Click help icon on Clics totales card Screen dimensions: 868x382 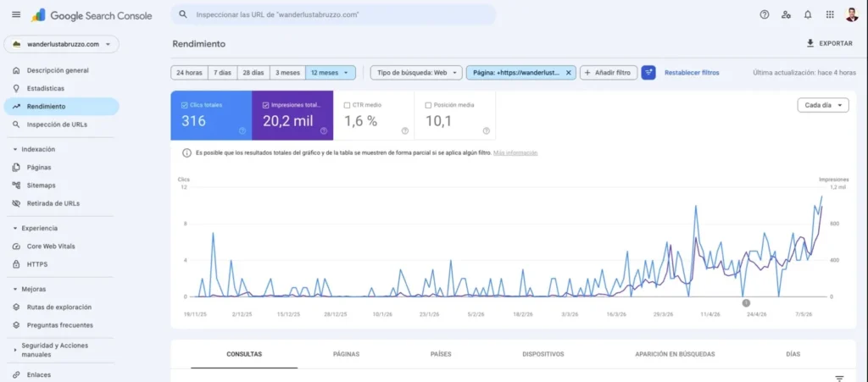(x=242, y=131)
